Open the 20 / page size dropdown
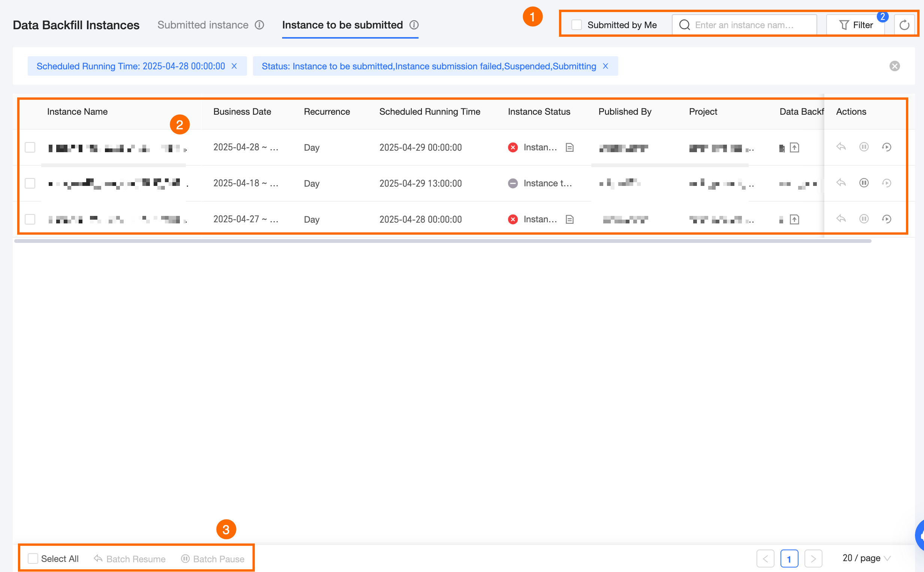This screenshot has width=924, height=572. (x=866, y=559)
